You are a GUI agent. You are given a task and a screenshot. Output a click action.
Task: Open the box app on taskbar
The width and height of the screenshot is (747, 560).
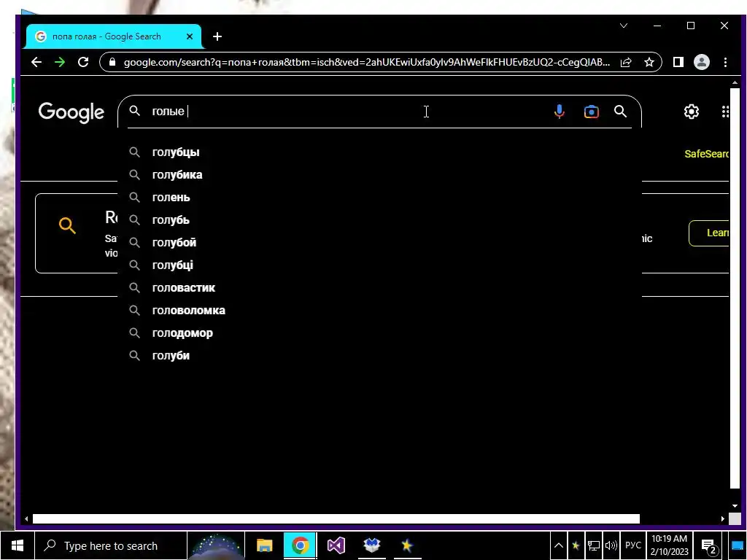point(371,545)
